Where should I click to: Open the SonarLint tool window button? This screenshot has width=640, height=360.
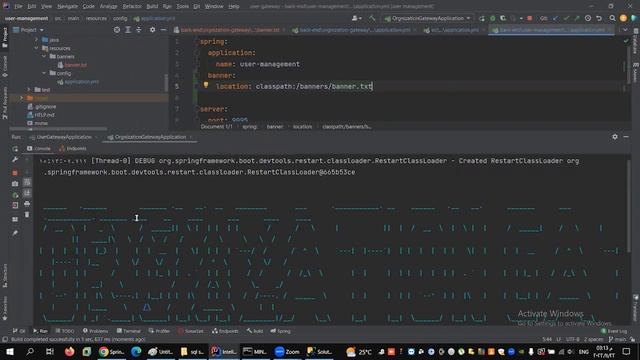click(x=191, y=331)
